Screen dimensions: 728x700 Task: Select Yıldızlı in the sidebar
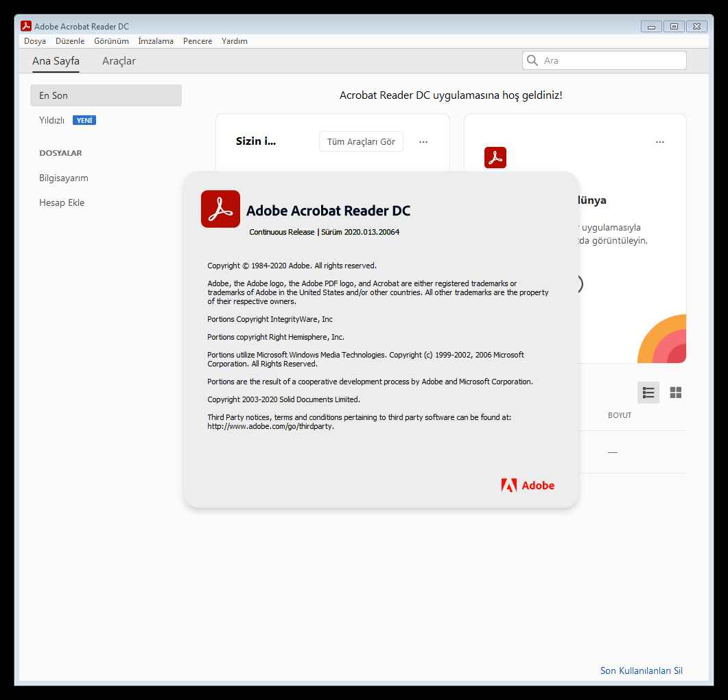coord(52,120)
